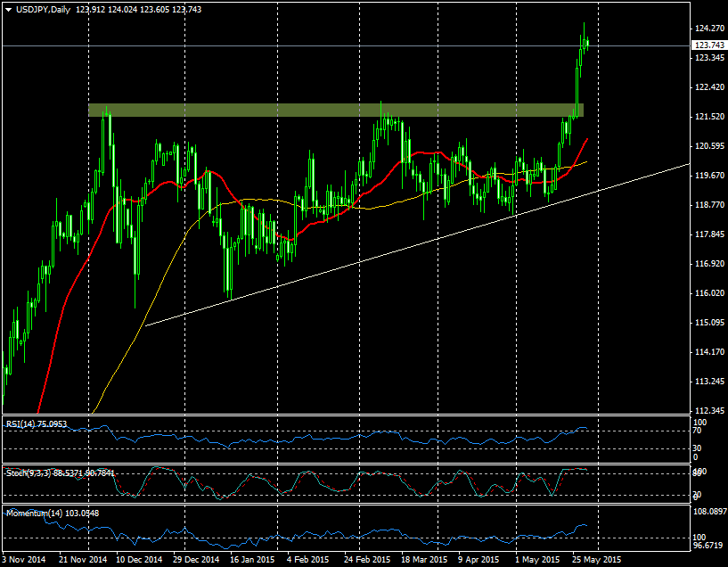The height and width of the screenshot is (567, 728).
Task: Click the 124.270 price scale label
Action: click(x=708, y=29)
